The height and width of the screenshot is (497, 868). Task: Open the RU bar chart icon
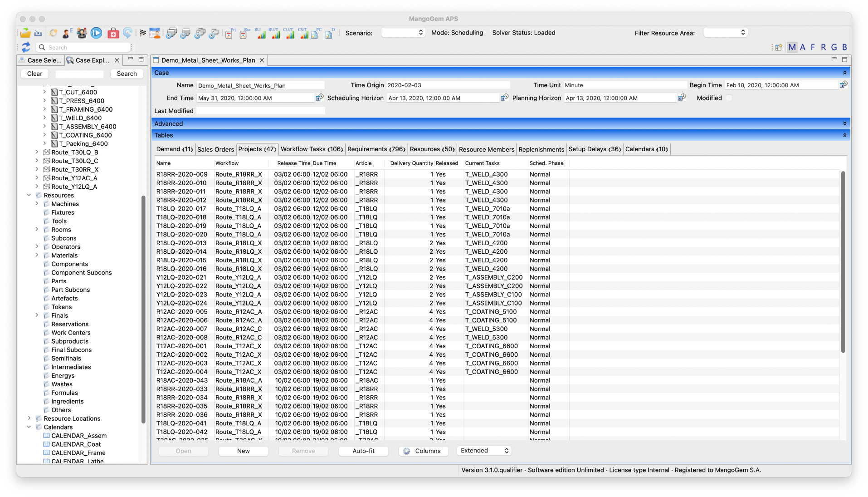point(260,33)
